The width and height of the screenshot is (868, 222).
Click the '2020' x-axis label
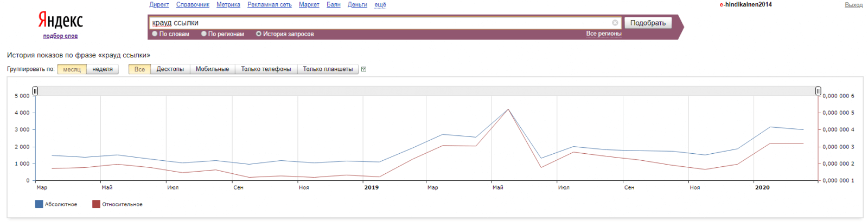[x=762, y=187]
